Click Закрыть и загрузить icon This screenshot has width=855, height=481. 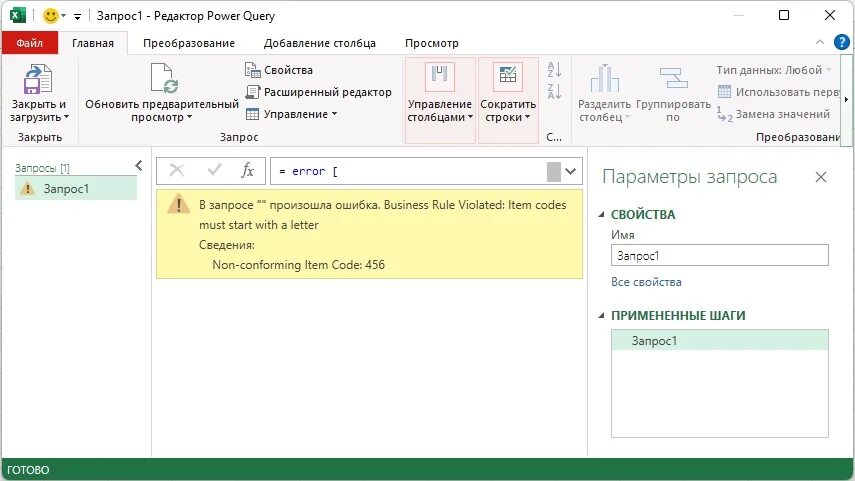tap(38, 79)
